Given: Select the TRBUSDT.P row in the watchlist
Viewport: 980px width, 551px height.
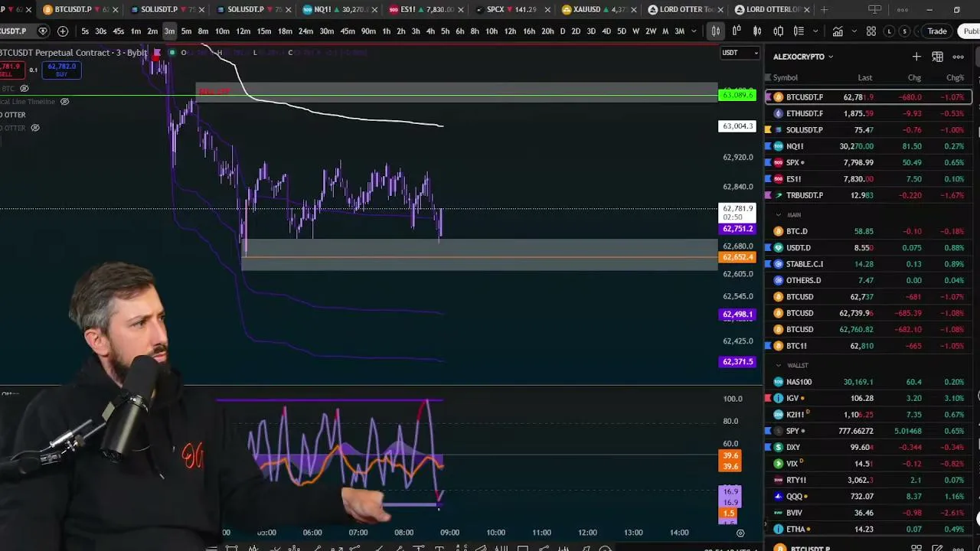Looking at the screenshot, I should (x=869, y=195).
